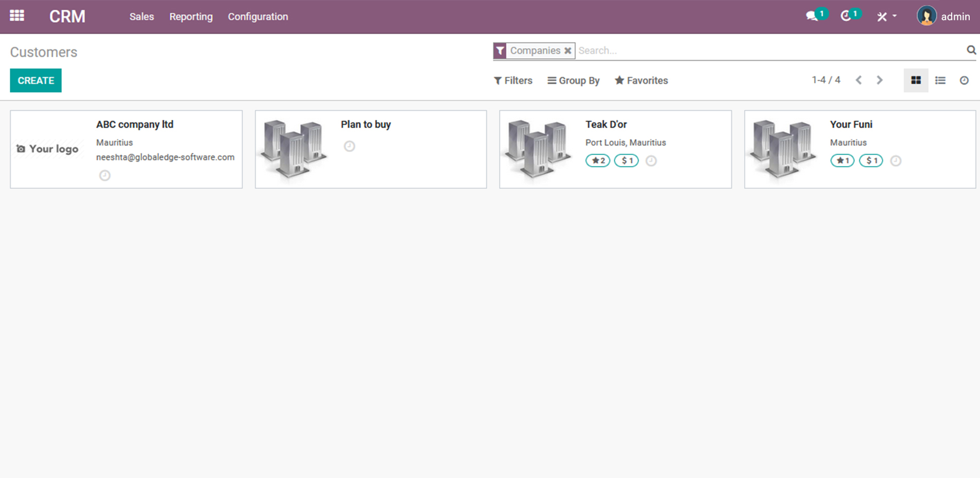Open the Sales menu
Screen dimensions: 980x478
tap(142, 16)
